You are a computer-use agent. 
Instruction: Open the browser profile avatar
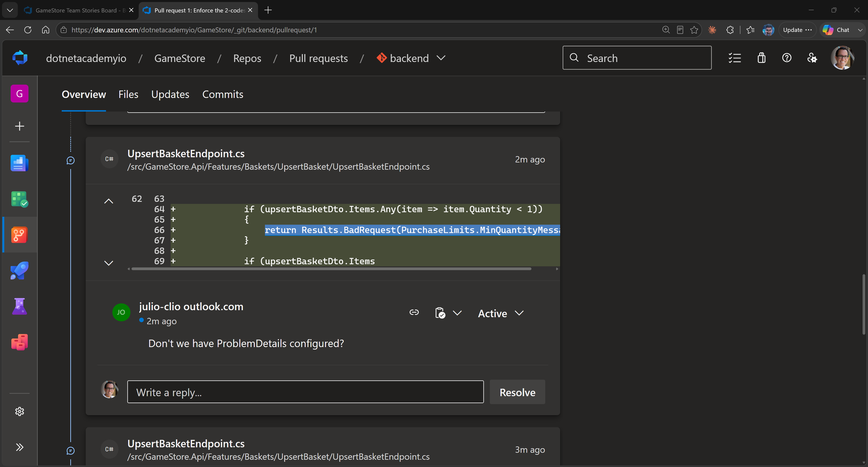click(x=768, y=30)
